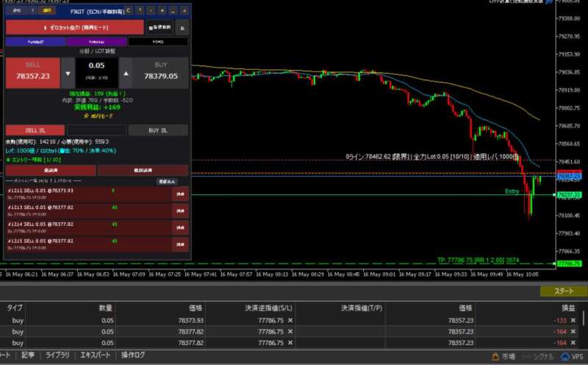Click the dark red button right of close-all
Viewport: 588px width, 365px height.
coord(143,170)
